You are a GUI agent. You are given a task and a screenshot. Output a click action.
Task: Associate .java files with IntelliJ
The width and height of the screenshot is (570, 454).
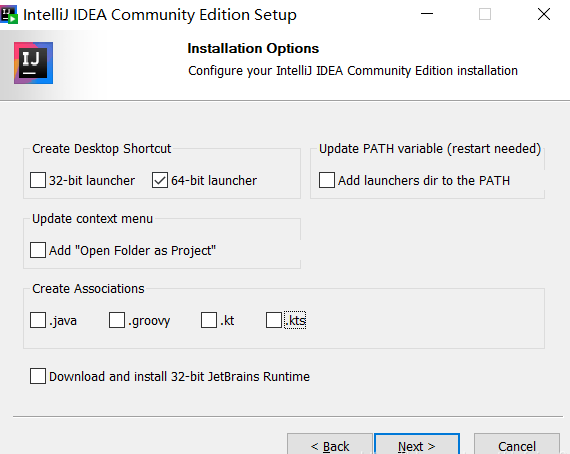[x=38, y=320]
